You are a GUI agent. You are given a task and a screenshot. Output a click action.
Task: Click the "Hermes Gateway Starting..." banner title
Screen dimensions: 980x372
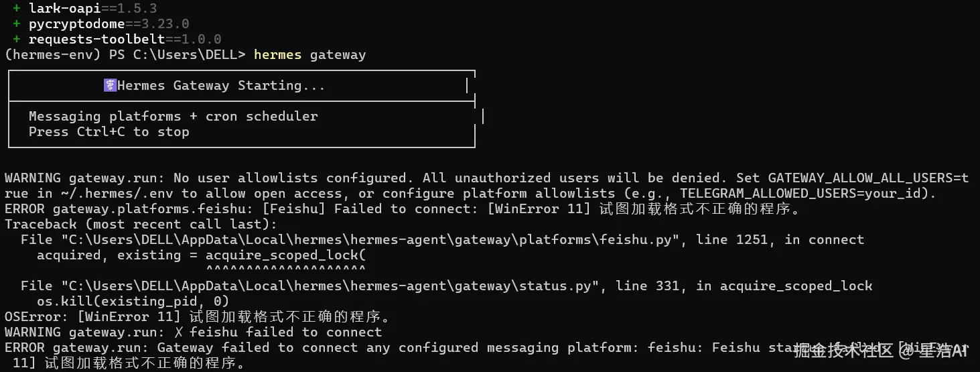tap(221, 85)
